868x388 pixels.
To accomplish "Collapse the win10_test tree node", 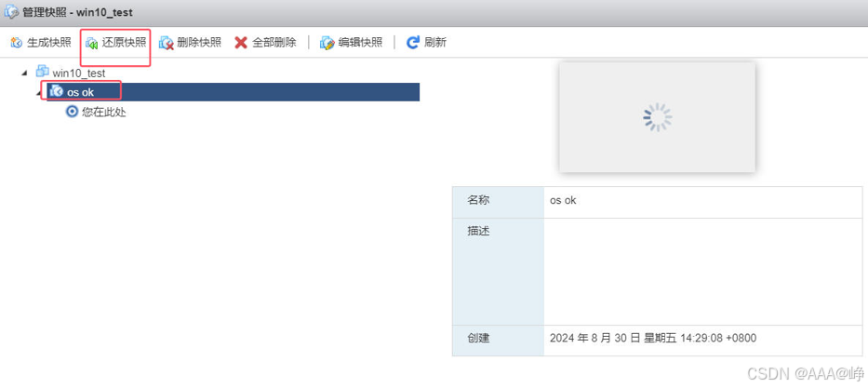I will [x=24, y=73].
